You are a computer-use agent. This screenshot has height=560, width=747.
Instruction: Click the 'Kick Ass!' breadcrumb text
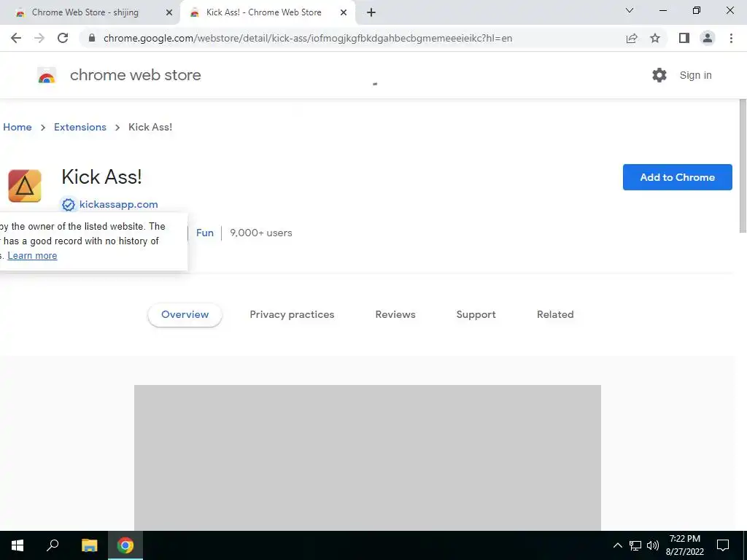coord(150,127)
